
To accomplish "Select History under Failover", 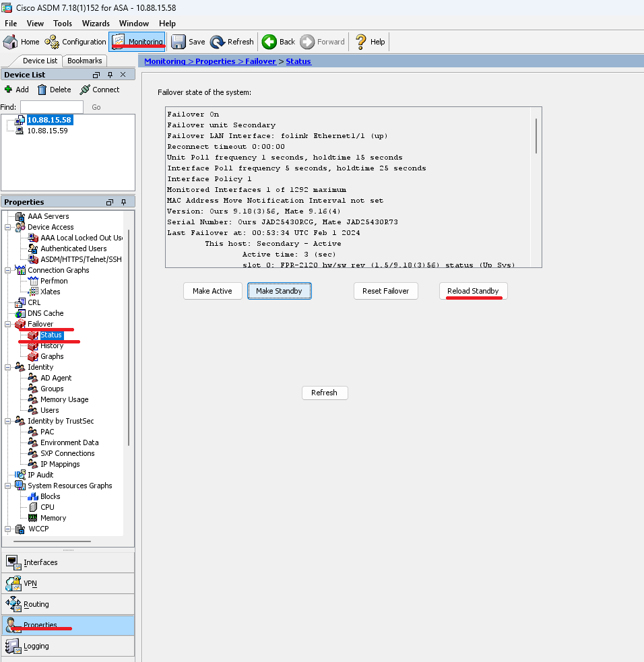I will (52, 345).
